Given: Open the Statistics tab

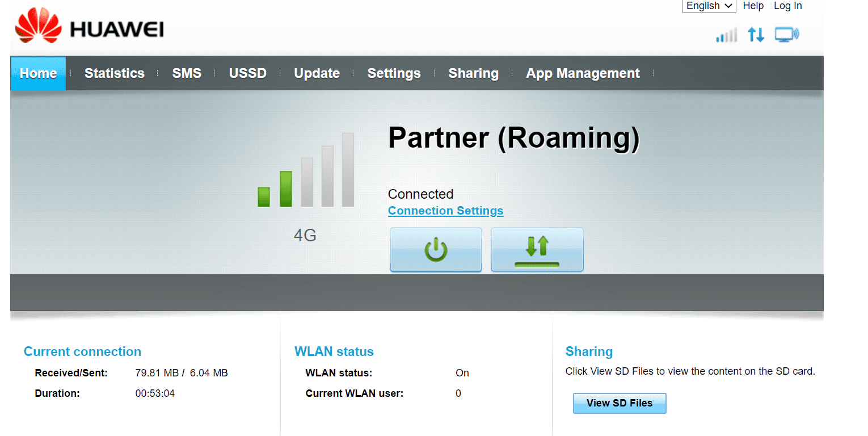Looking at the screenshot, I should [x=115, y=73].
